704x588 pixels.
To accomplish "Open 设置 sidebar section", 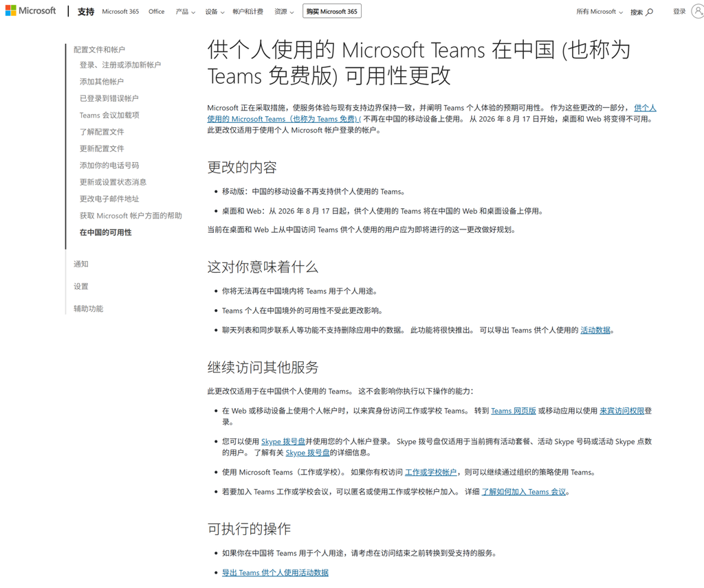I will tap(81, 286).
